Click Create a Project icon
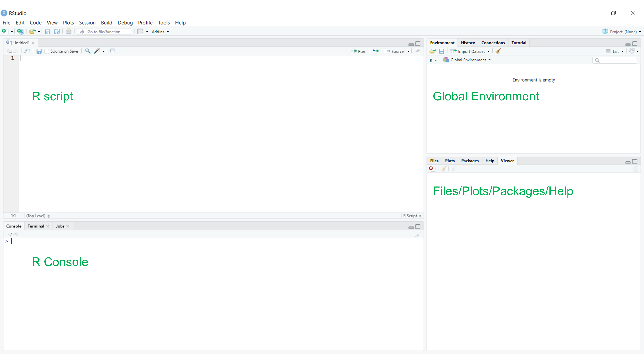644x362 pixels. pos(20,31)
